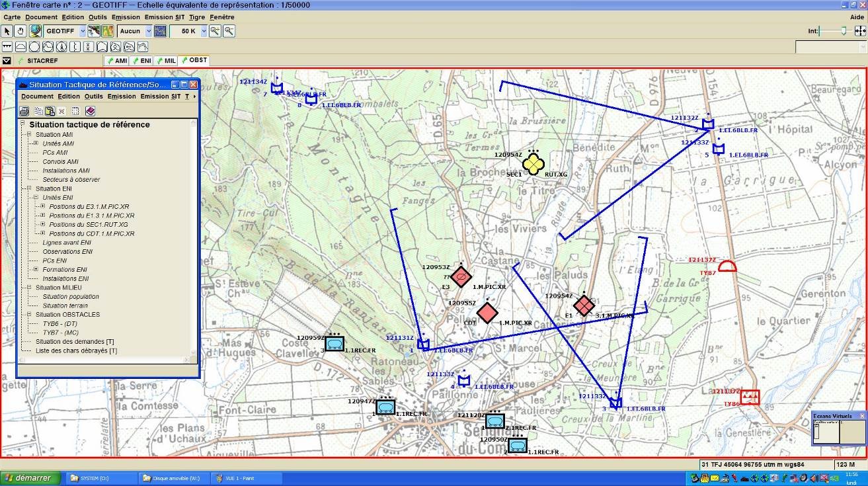Select the arrow pointer tool

(x=7, y=31)
